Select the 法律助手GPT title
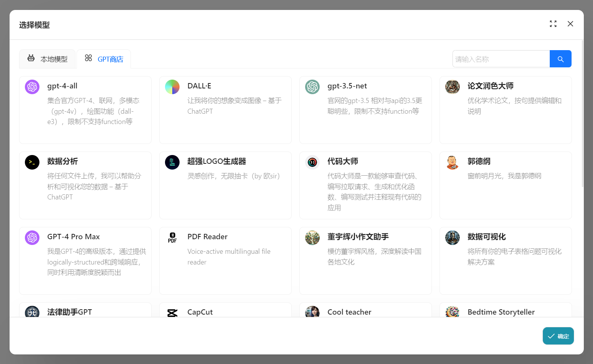Image resolution: width=593 pixels, height=364 pixels. (70, 312)
